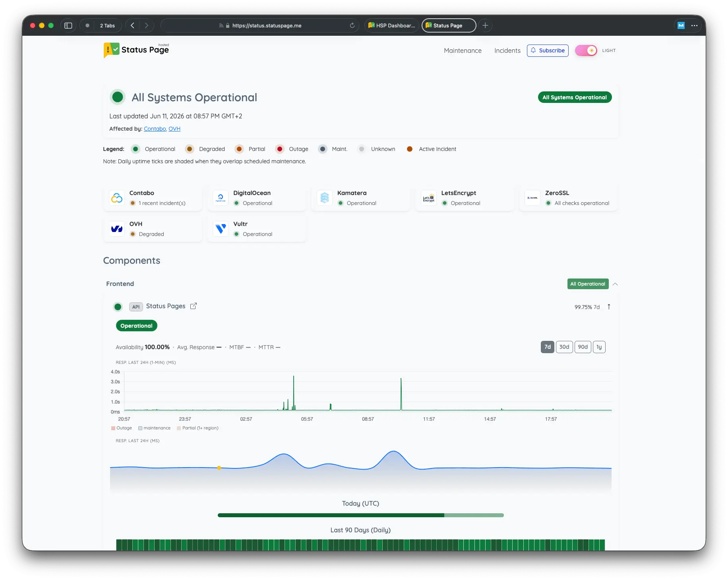Image resolution: width=728 pixels, height=580 pixels.
Task: Select the 30d range tab
Action: (564, 347)
